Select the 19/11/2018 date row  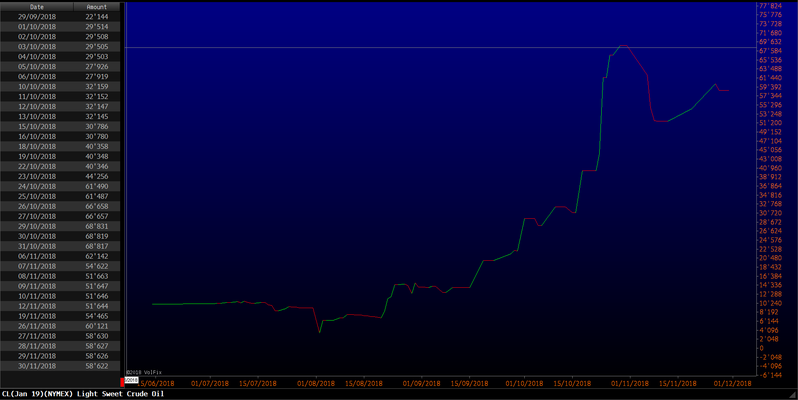tap(60, 316)
